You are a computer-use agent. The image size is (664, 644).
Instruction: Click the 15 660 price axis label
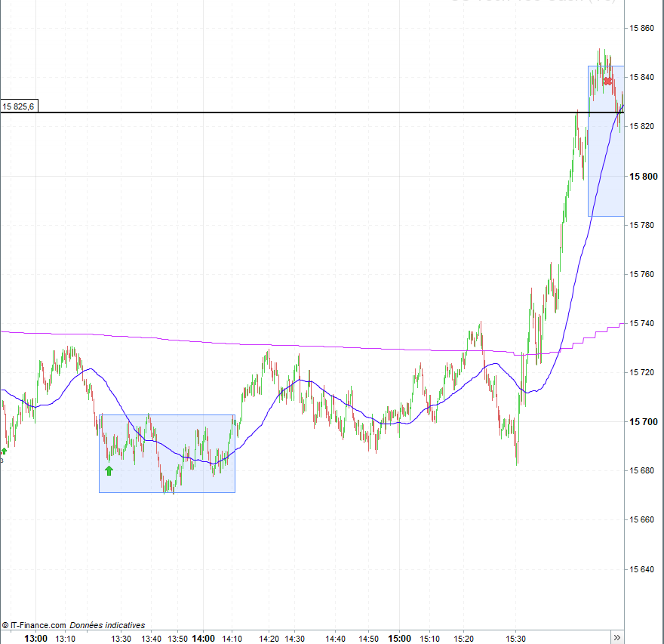tap(641, 520)
